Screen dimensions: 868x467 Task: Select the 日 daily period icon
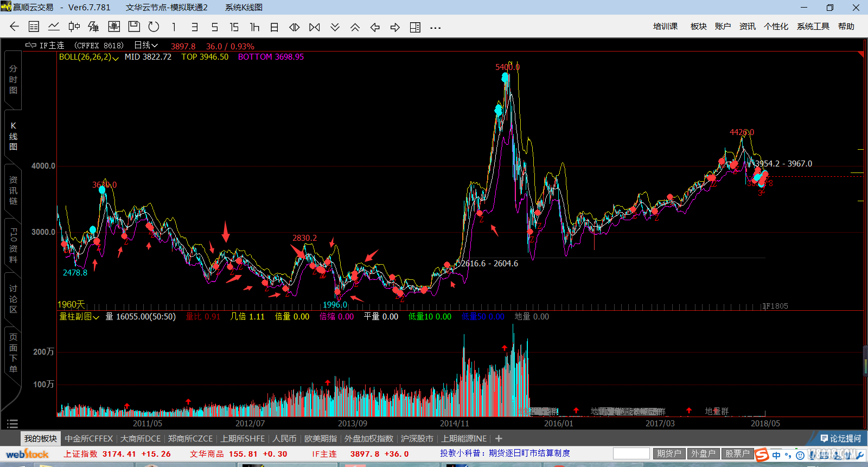[x=275, y=27]
